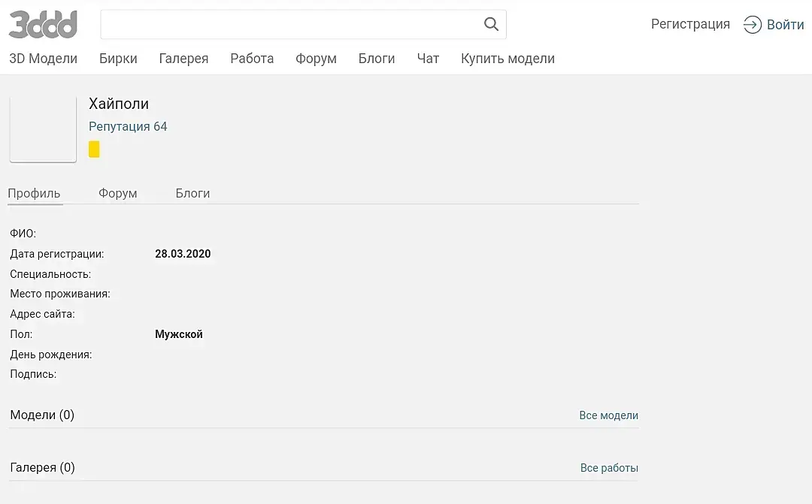Click the login arrow icon
812x504 pixels.
pyautogui.click(x=752, y=25)
